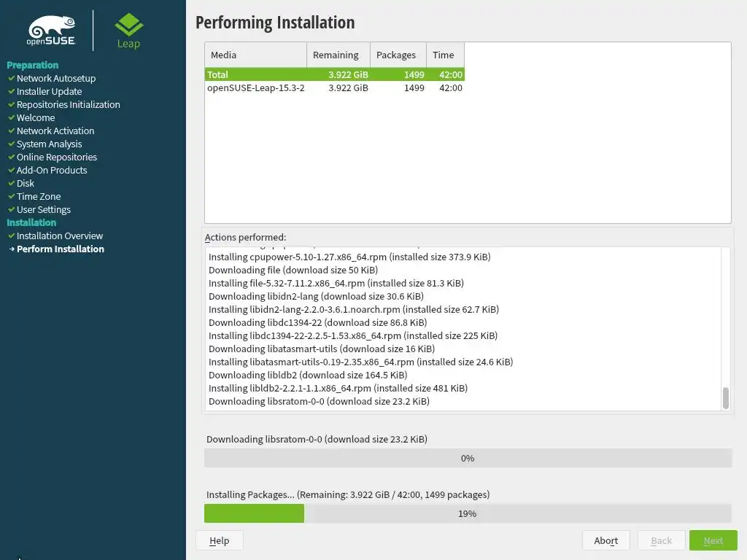747x560 pixels.
Task: Click the Actions performed scrollbar handle
Action: pyautogui.click(x=726, y=398)
